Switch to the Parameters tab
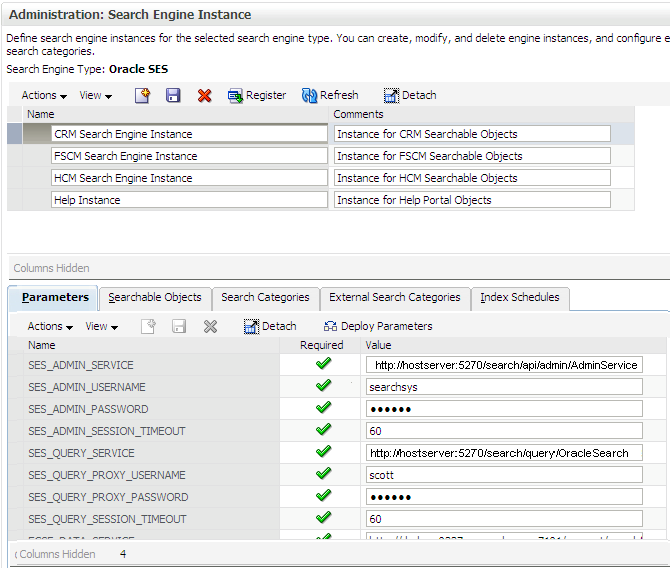Viewport: 670px width, 568px height. 55,297
